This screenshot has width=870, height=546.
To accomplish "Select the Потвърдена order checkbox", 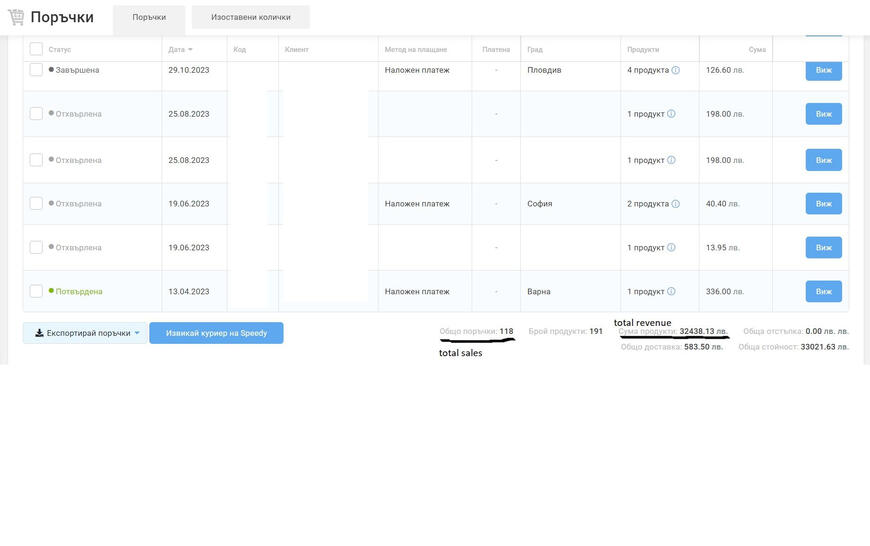I will click(36, 292).
